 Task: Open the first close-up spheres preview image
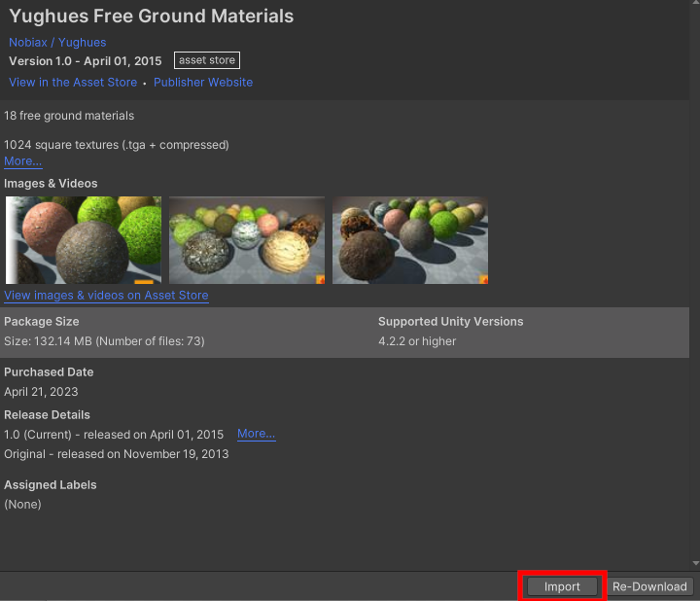click(84, 240)
